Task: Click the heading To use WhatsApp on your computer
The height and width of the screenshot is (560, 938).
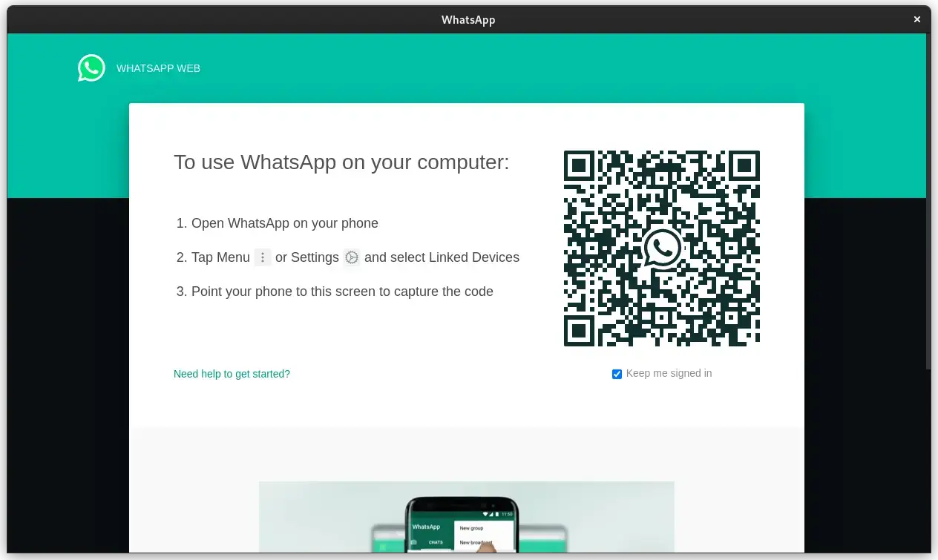Action: point(341,162)
